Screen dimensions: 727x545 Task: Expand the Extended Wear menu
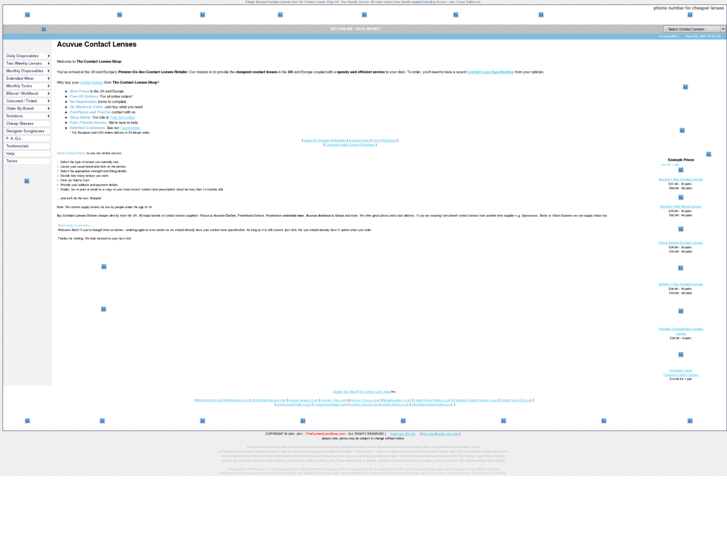(x=27, y=78)
